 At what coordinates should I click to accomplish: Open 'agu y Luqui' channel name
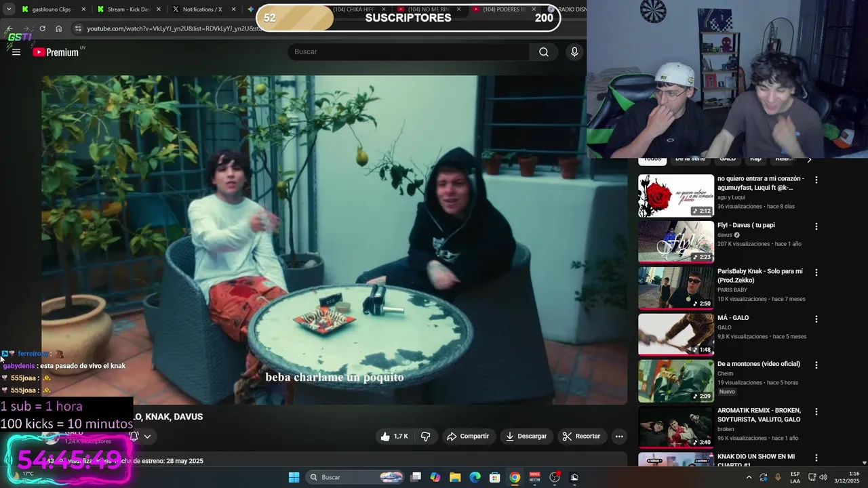732,198
